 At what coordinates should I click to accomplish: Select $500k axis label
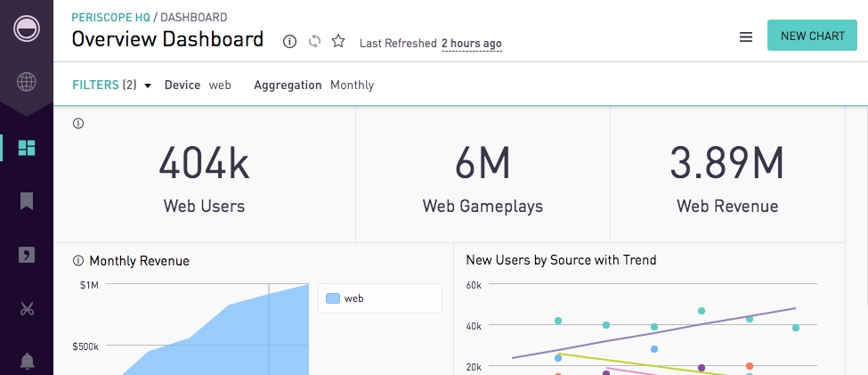click(x=85, y=346)
